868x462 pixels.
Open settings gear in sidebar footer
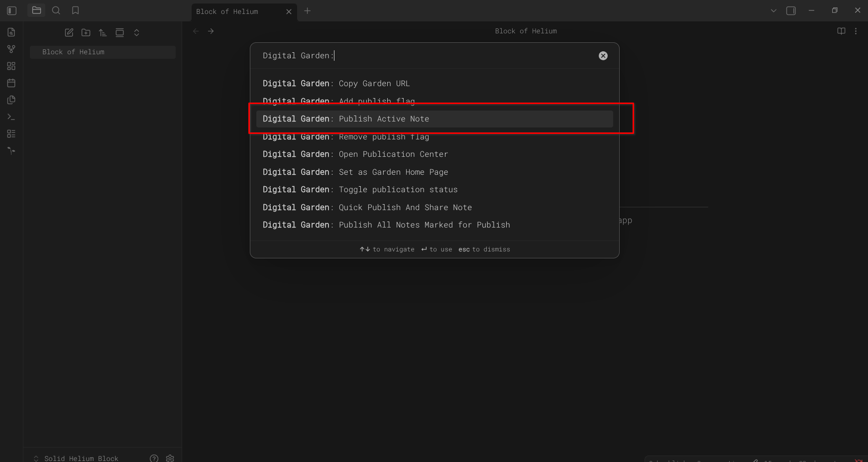(x=170, y=458)
